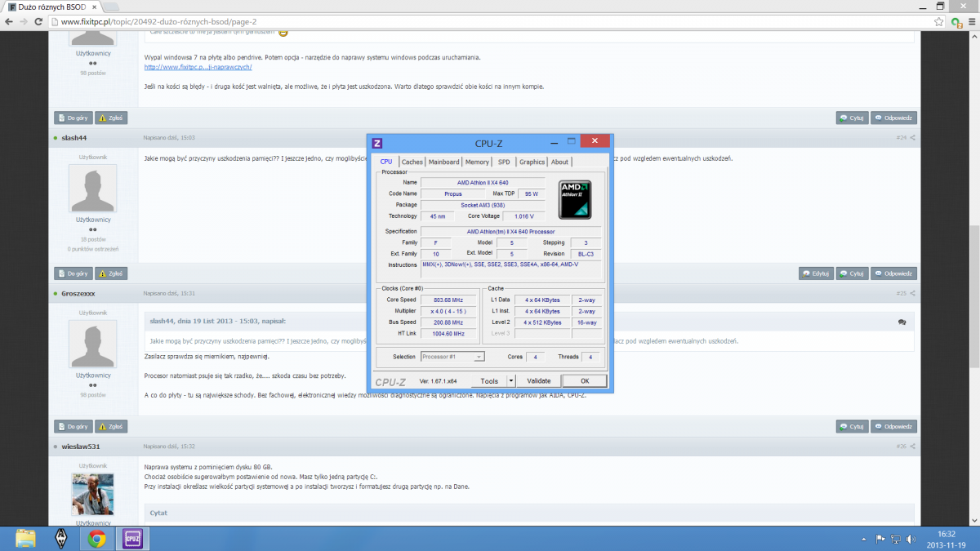Click slash44's default avatar image
980x551 pixels.
pyautogui.click(x=93, y=189)
